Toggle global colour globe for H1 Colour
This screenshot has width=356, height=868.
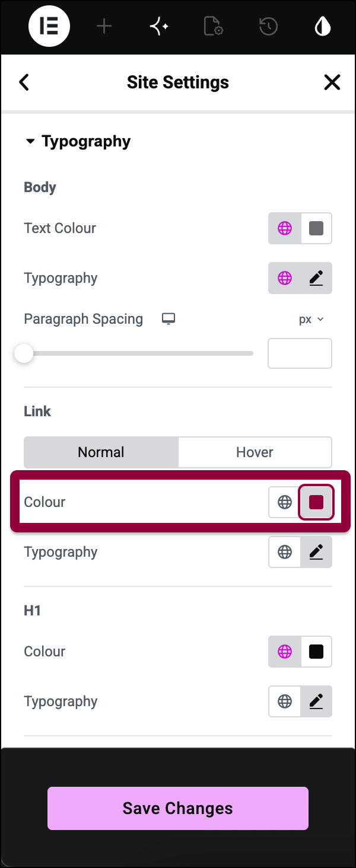(x=285, y=652)
